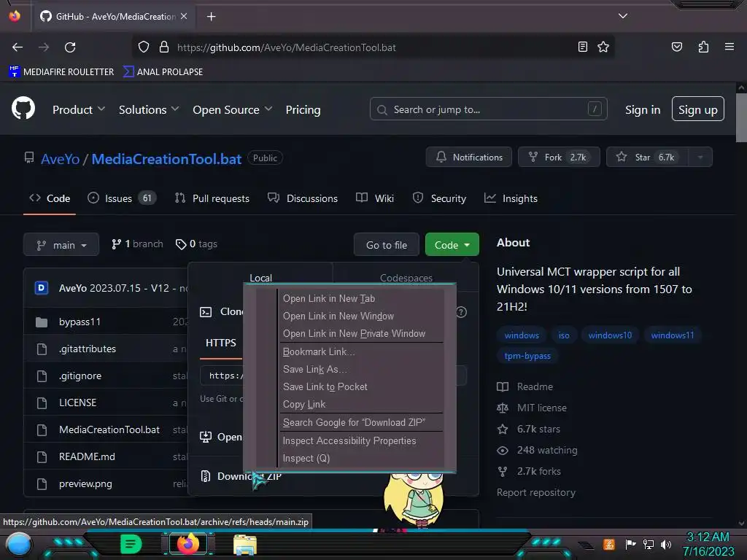Reload the page with the refresh icon
The height and width of the screenshot is (560, 747).
(70, 47)
